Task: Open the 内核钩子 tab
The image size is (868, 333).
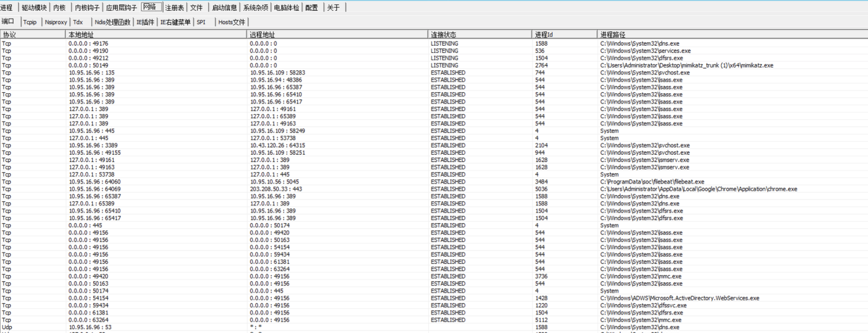Action: [87, 7]
